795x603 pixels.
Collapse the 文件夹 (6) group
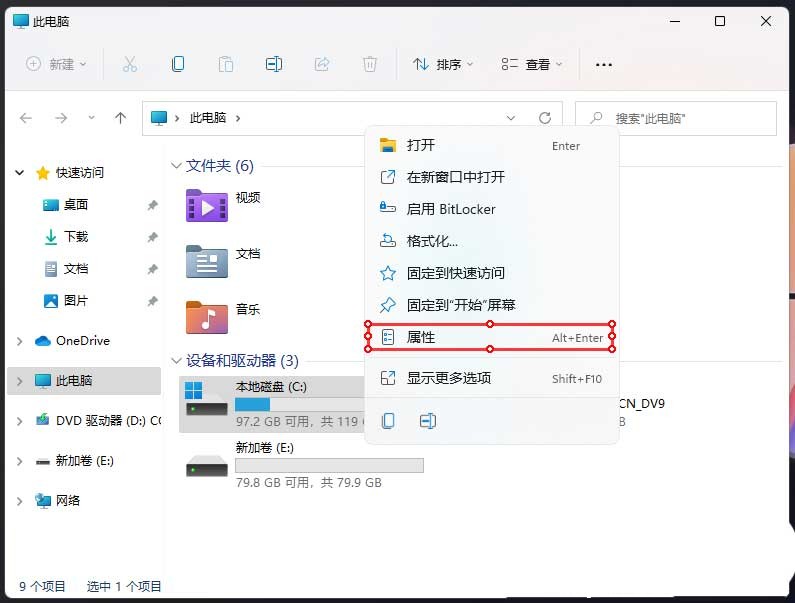pyautogui.click(x=176, y=166)
